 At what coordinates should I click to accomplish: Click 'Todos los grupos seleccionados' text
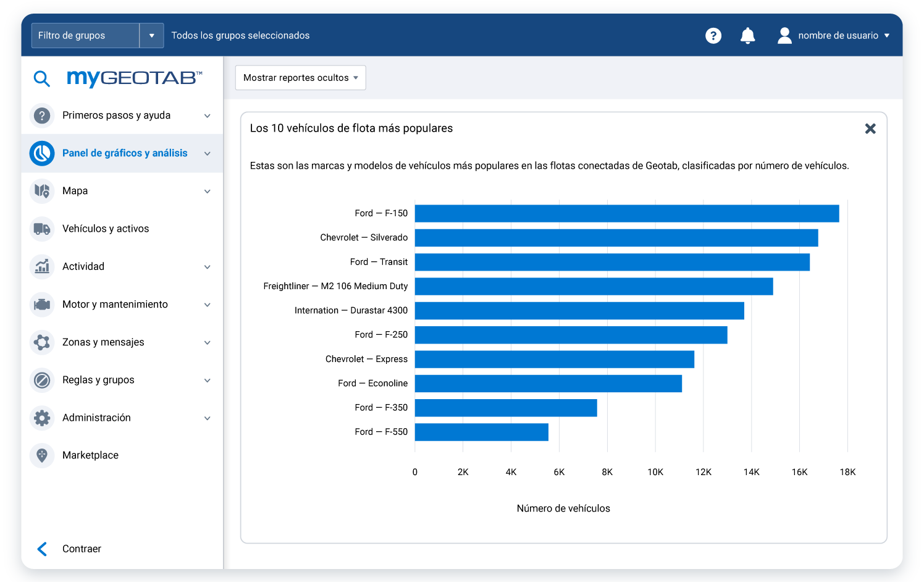240,36
